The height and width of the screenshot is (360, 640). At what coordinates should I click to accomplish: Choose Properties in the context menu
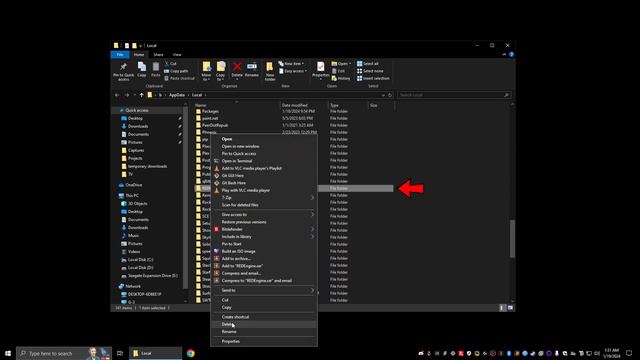pos(264,341)
